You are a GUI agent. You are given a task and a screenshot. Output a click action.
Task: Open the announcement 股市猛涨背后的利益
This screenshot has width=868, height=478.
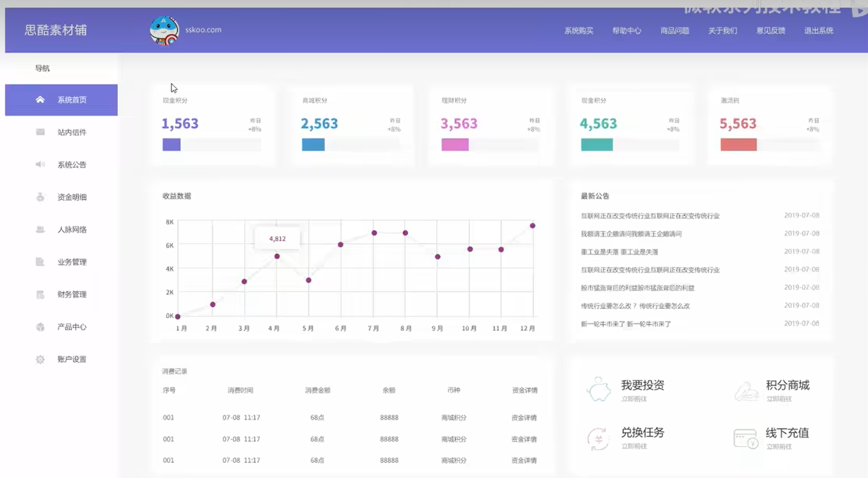(638, 288)
